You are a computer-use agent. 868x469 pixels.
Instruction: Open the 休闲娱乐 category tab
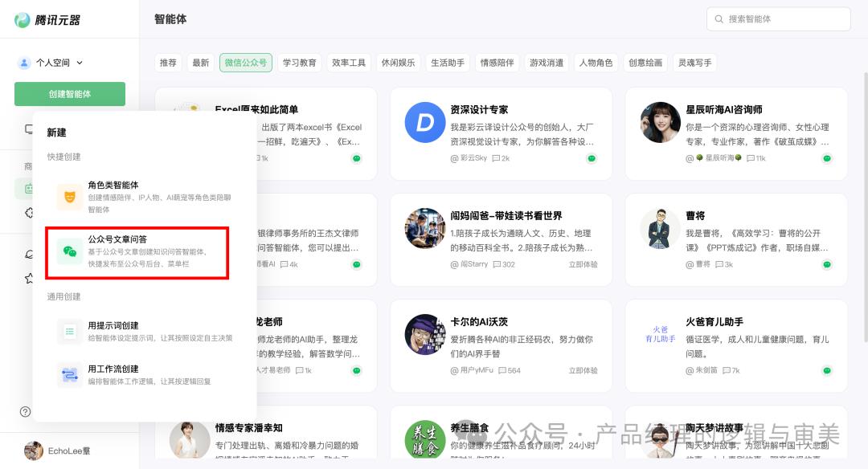click(398, 63)
